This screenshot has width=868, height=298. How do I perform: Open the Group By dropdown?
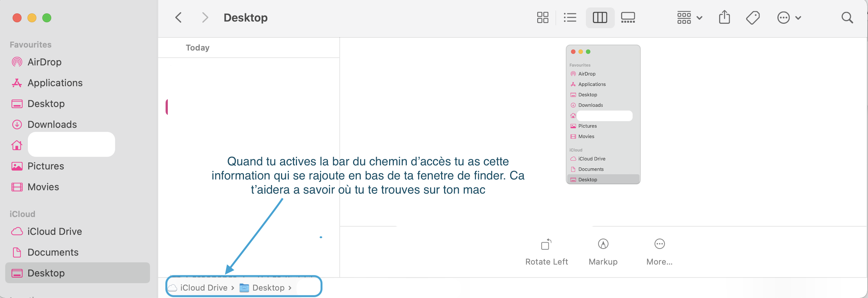pyautogui.click(x=689, y=17)
